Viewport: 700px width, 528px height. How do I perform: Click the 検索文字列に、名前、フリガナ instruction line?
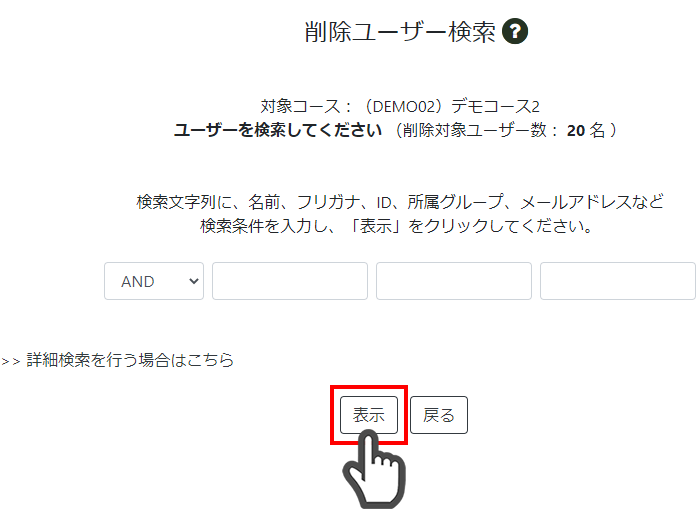(x=400, y=202)
